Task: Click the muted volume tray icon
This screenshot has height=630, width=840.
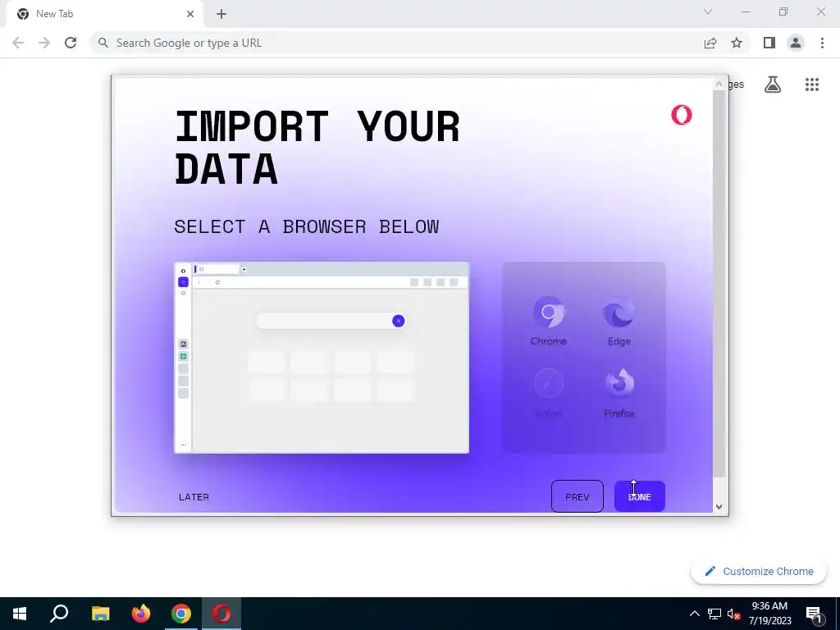Action: coord(734,614)
